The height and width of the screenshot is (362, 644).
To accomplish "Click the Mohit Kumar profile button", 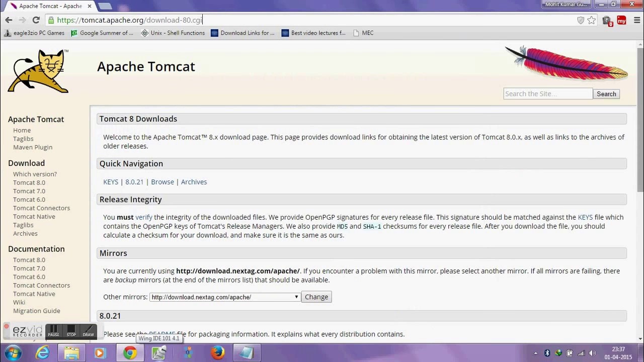I will tap(566, 5).
